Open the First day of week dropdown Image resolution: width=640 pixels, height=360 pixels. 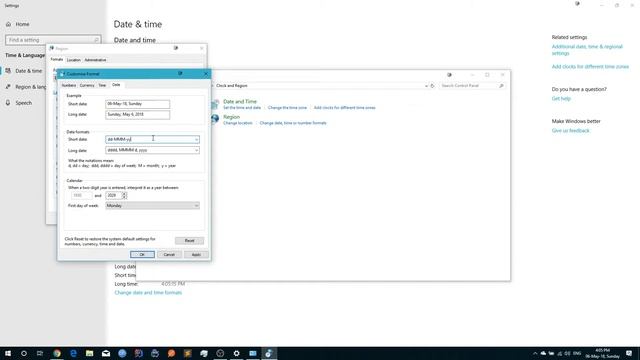[x=152, y=206]
